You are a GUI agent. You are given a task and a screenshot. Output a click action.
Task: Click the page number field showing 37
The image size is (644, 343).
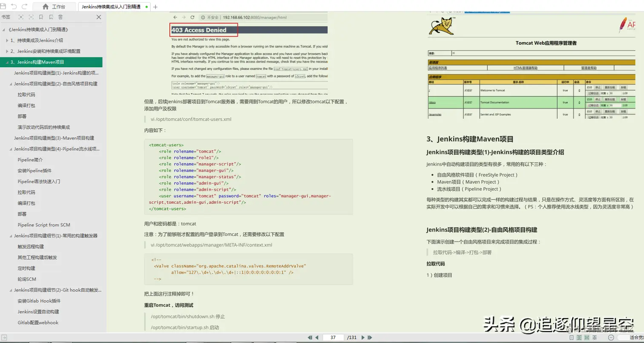333,337
